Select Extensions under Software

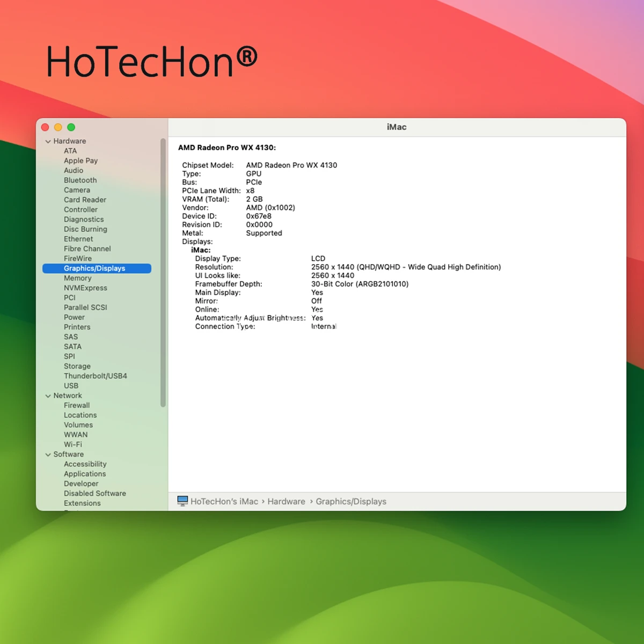pyautogui.click(x=82, y=503)
